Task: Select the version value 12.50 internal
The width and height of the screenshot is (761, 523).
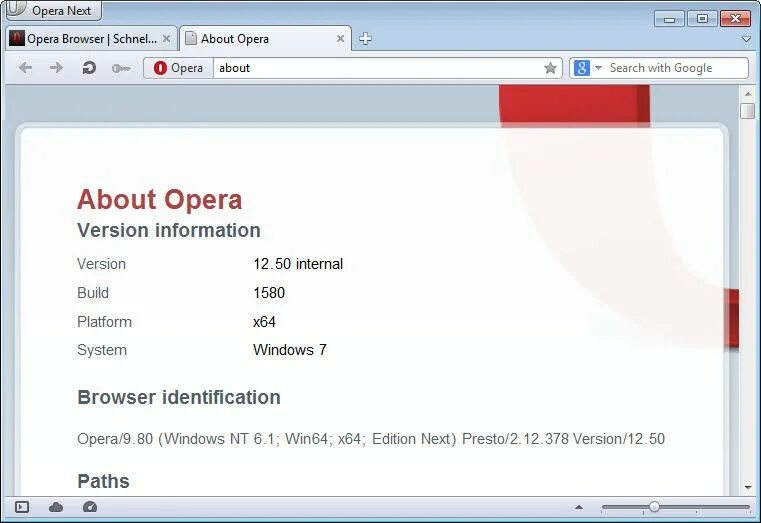Action: click(x=298, y=264)
